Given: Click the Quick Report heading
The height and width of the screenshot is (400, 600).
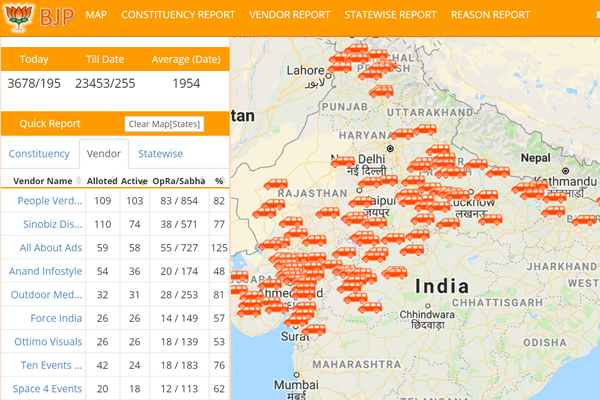Looking at the screenshot, I should (x=50, y=124).
